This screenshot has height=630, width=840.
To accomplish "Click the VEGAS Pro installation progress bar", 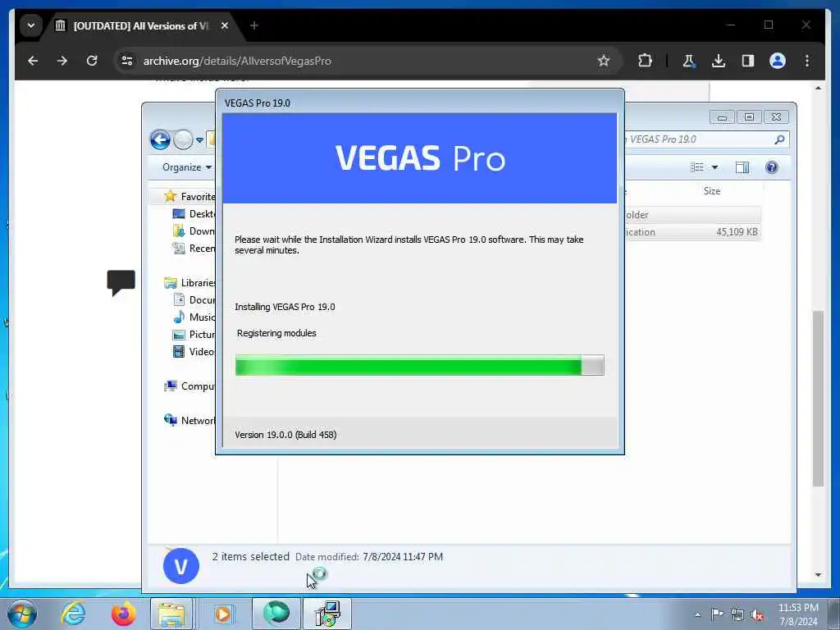I will [419, 365].
